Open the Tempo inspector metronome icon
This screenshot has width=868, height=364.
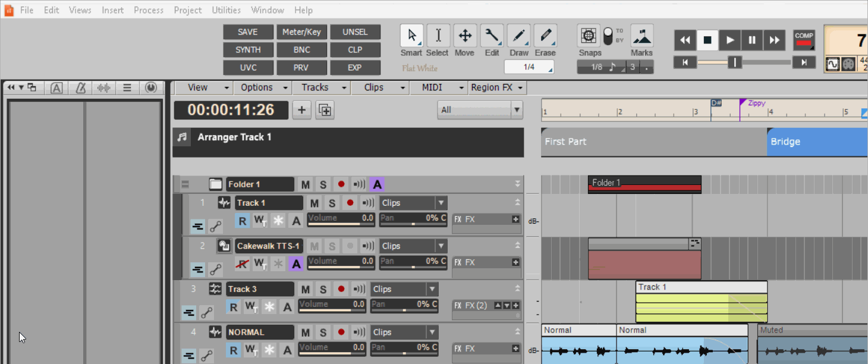pyautogui.click(x=80, y=88)
